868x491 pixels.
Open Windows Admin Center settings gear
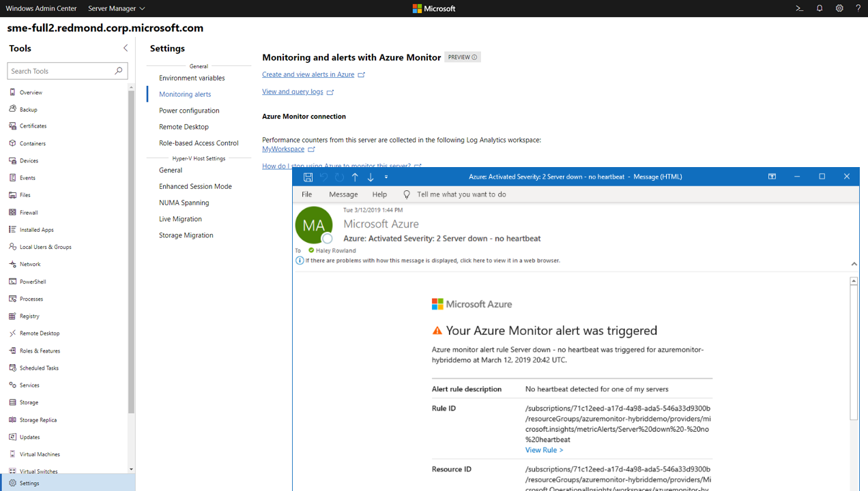839,8
